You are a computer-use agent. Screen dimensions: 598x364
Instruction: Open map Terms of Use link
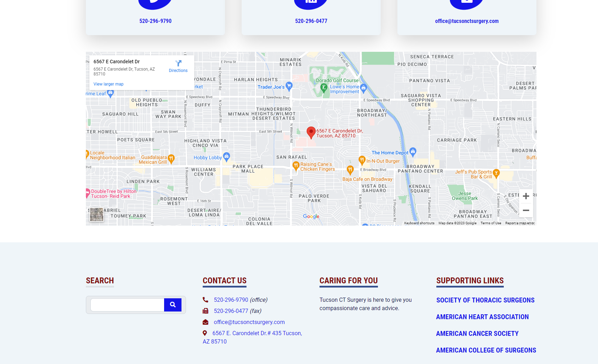pyautogui.click(x=491, y=223)
